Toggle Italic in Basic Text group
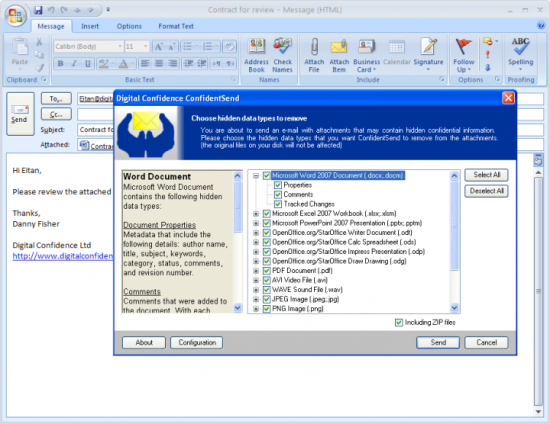The width and height of the screenshot is (550, 424). pos(74,63)
